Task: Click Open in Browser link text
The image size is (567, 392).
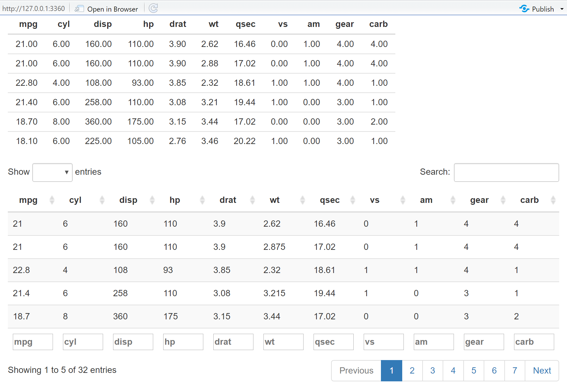Action: 112,9
